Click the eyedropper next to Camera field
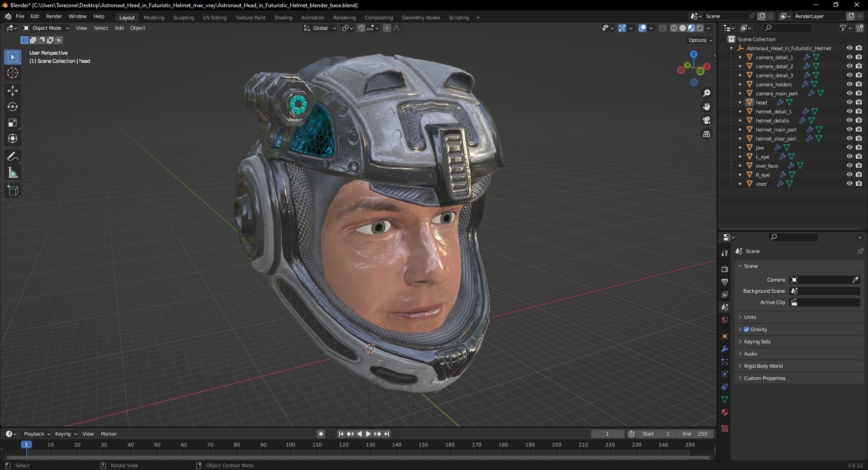868x470 pixels. [855, 280]
